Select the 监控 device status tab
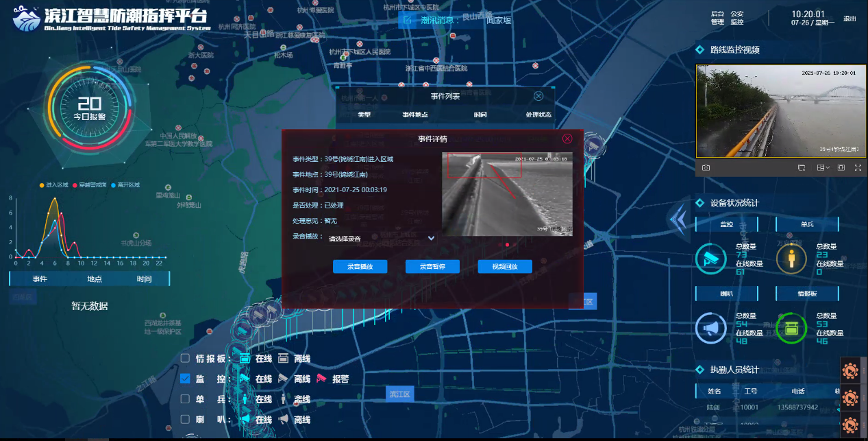 coord(726,224)
